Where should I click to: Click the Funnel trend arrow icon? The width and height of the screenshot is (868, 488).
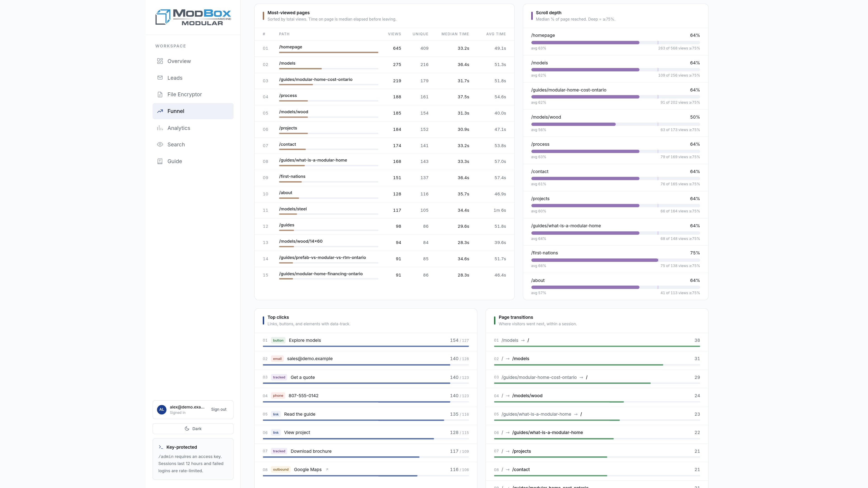(x=160, y=111)
